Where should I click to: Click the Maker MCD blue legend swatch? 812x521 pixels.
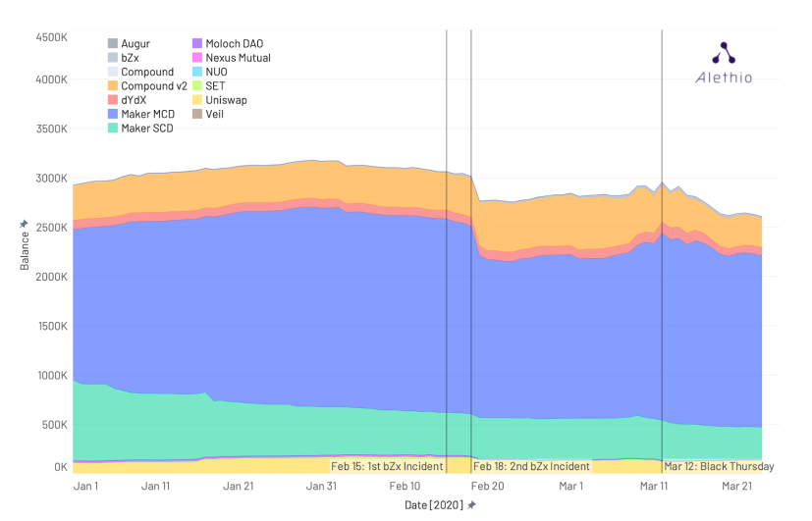click(113, 114)
